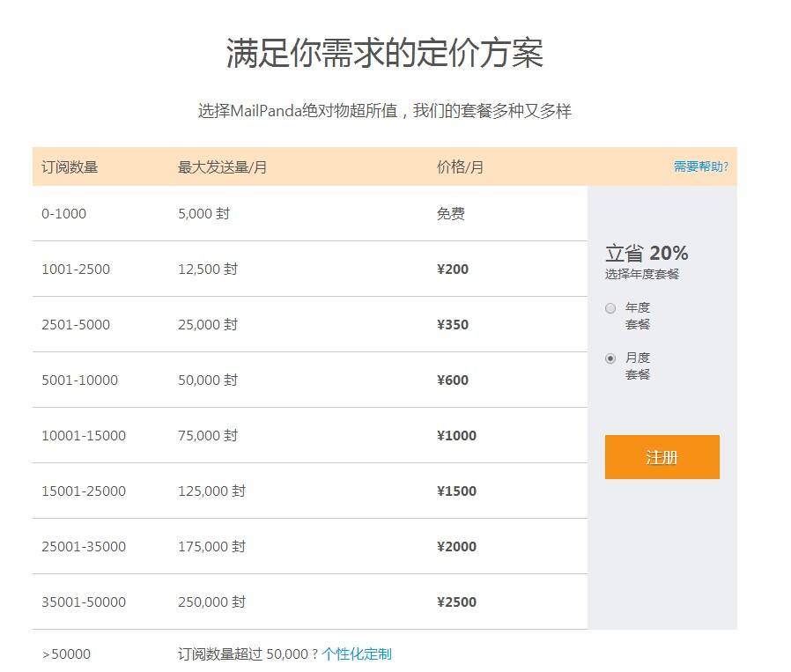Click the 满足你需求的定价方案 page title
The height and width of the screenshot is (672, 791).
pyautogui.click(x=385, y=54)
